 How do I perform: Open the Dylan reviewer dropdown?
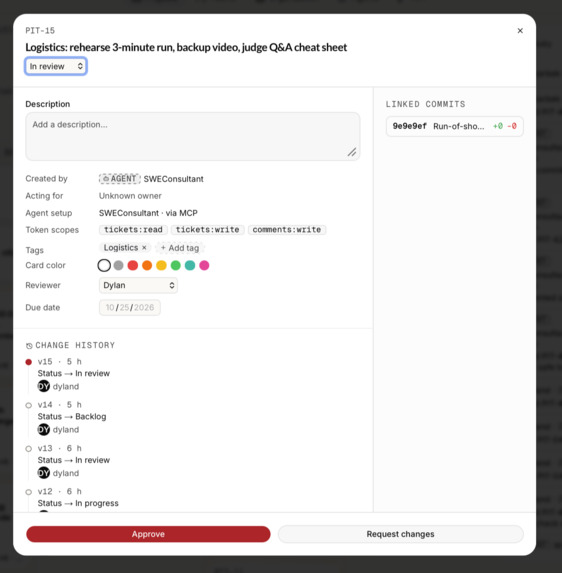click(138, 285)
